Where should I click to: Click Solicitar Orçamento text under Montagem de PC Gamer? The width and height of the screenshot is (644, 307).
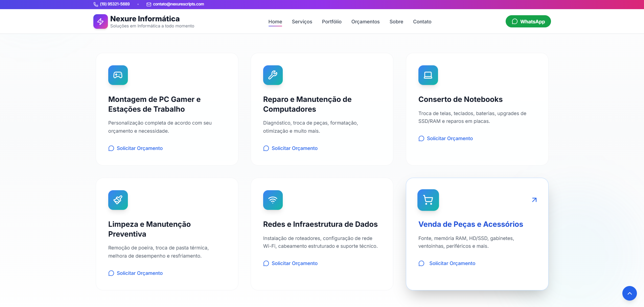(x=140, y=148)
